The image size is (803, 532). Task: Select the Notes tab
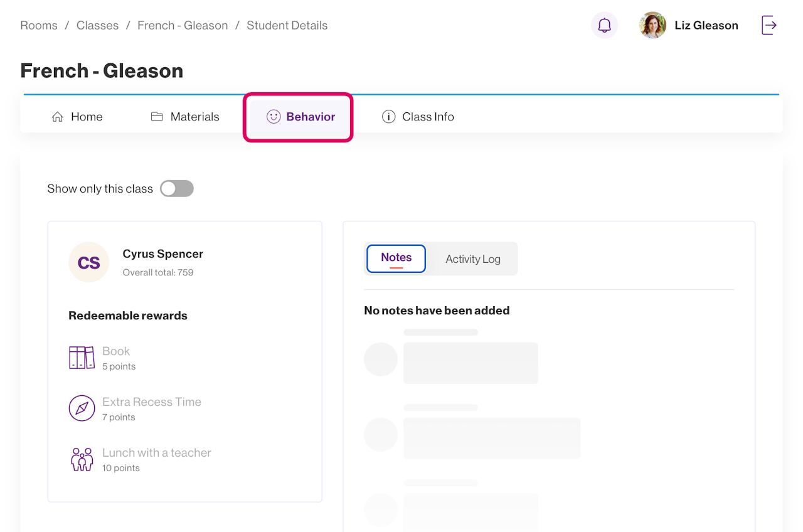pos(396,258)
